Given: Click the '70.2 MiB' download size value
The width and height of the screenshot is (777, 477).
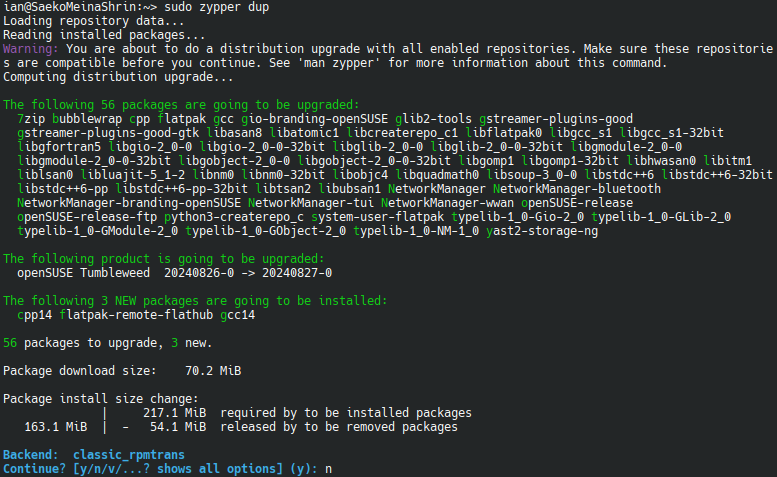Looking at the screenshot, I should coord(213,371).
